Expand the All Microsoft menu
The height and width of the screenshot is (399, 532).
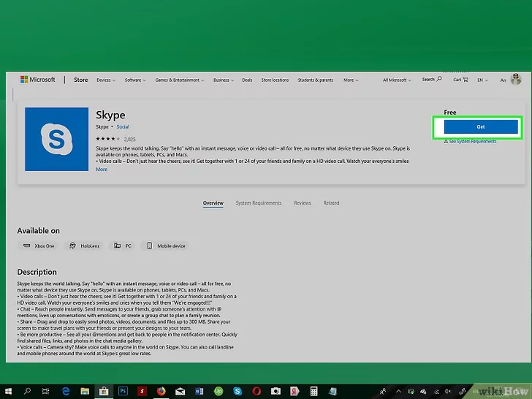(x=397, y=80)
